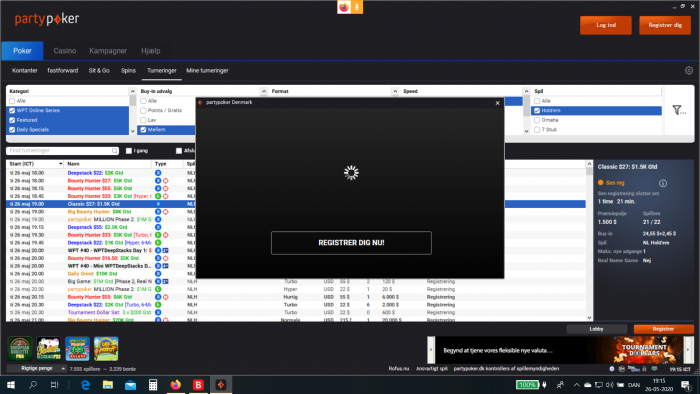The image size is (700, 394).
Task: Click the search magnifier in Find turneringer
Action: 115,151
